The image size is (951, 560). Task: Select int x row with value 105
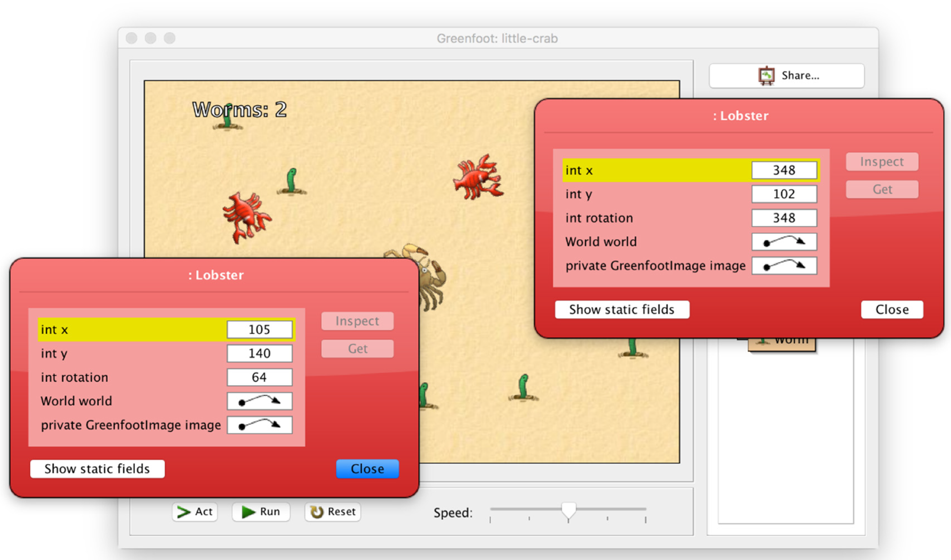point(166,329)
